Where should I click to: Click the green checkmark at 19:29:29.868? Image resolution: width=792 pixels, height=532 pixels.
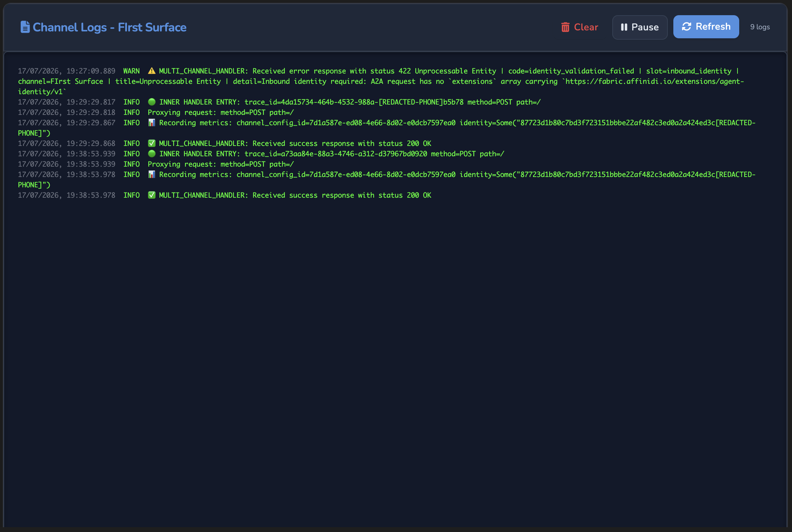151,143
